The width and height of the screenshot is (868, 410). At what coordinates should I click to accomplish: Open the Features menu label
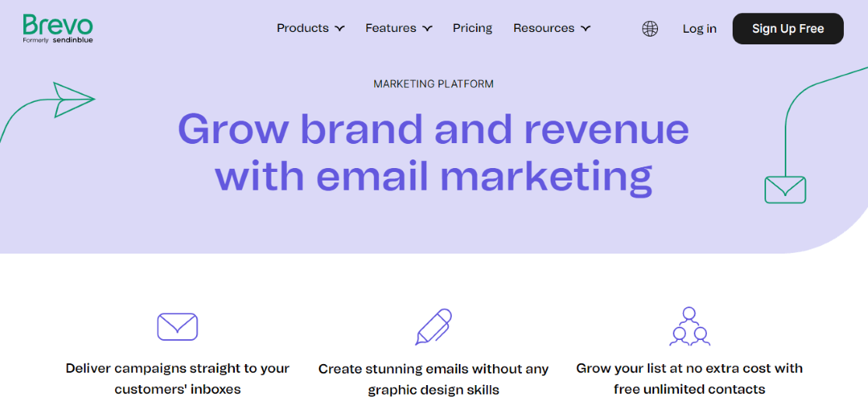[390, 28]
